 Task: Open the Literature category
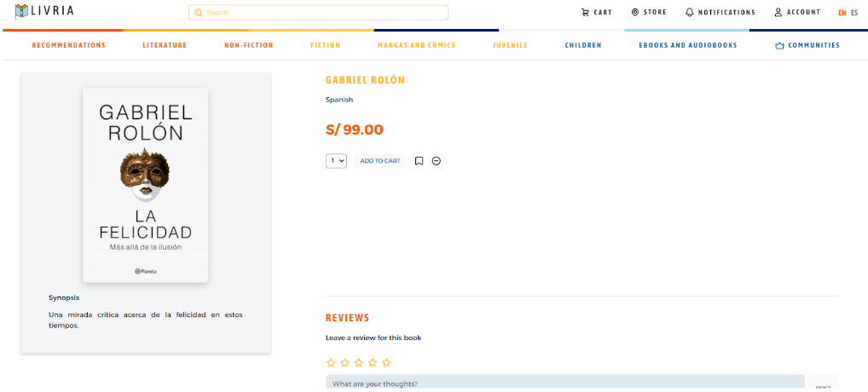pyautogui.click(x=165, y=45)
